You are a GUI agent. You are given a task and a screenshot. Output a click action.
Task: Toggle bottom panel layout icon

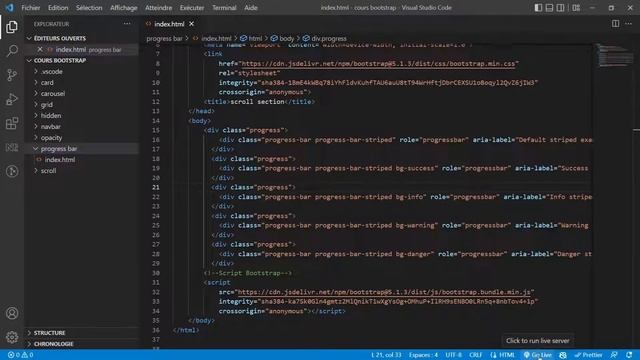pos(549,8)
